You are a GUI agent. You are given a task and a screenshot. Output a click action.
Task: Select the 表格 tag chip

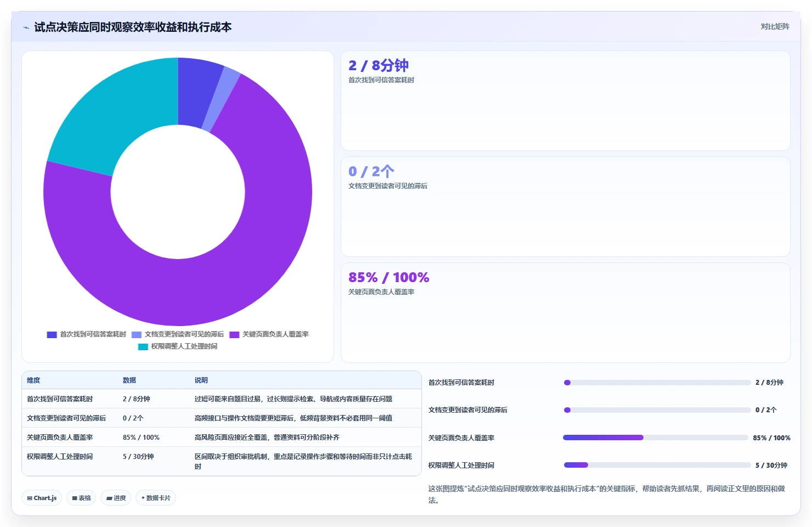[x=81, y=498]
